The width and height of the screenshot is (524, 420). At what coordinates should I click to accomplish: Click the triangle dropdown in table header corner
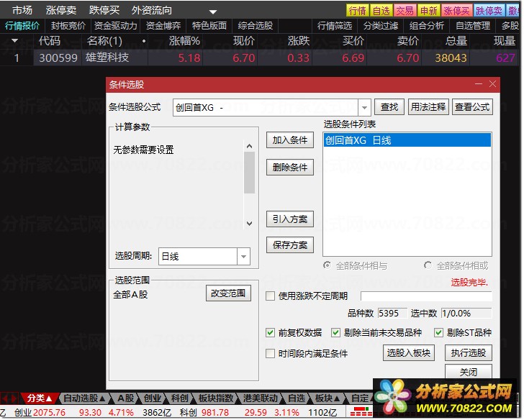pos(14,41)
